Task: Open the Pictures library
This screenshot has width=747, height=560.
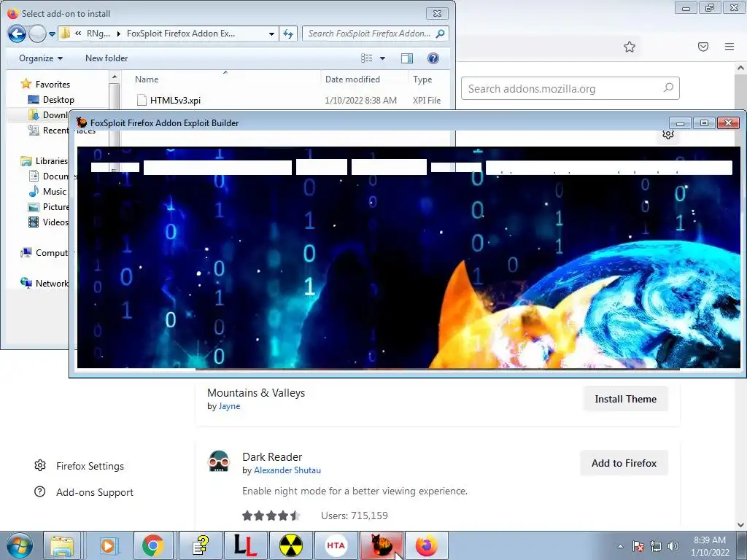Action: point(49,206)
